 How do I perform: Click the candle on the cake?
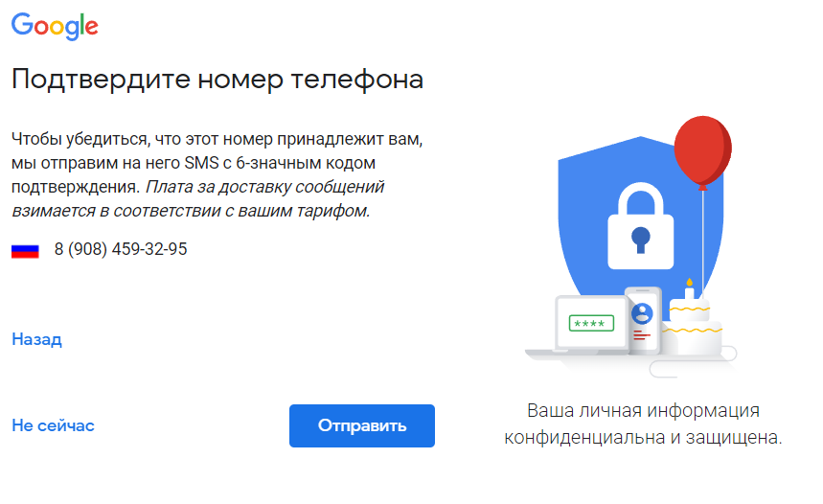pos(689,288)
